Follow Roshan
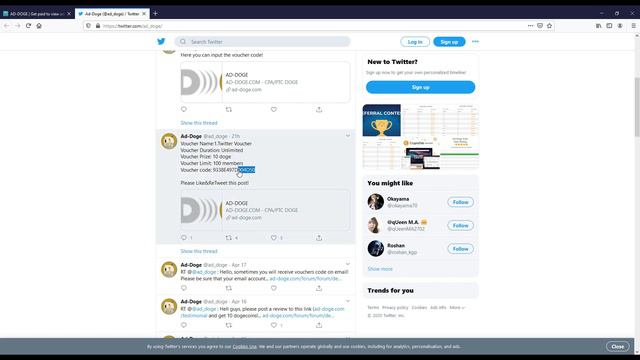The height and width of the screenshot is (360, 640). (460, 249)
